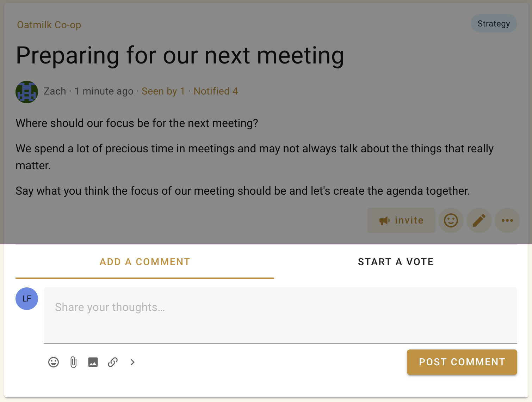Insert an image into the comment

(93, 362)
